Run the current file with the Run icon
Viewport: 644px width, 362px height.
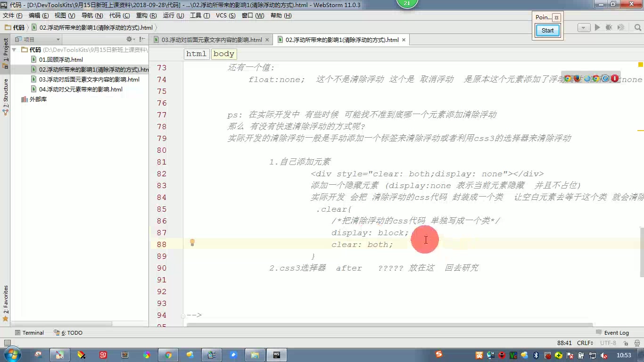click(x=596, y=27)
